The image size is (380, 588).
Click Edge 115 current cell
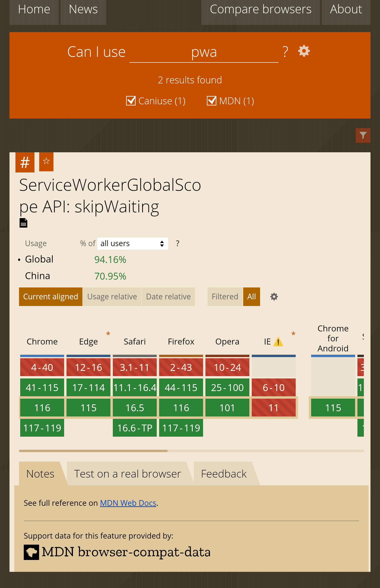88,407
